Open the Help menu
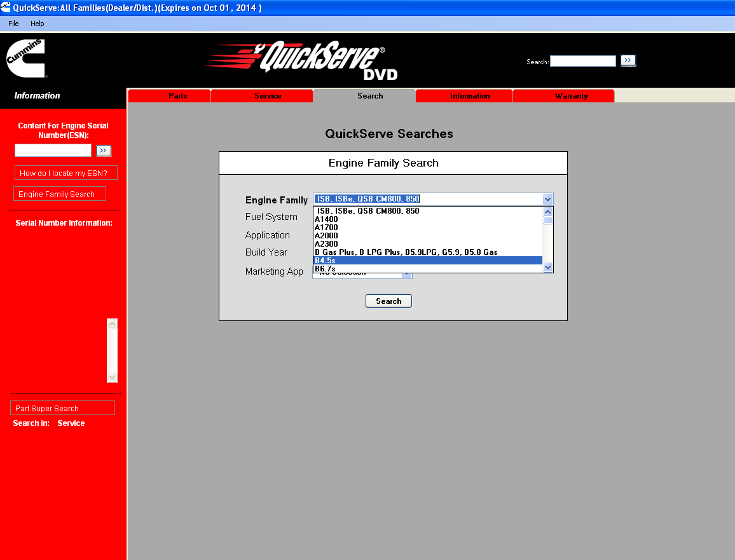This screenshot has height=560, width=735. coord(38,24)
